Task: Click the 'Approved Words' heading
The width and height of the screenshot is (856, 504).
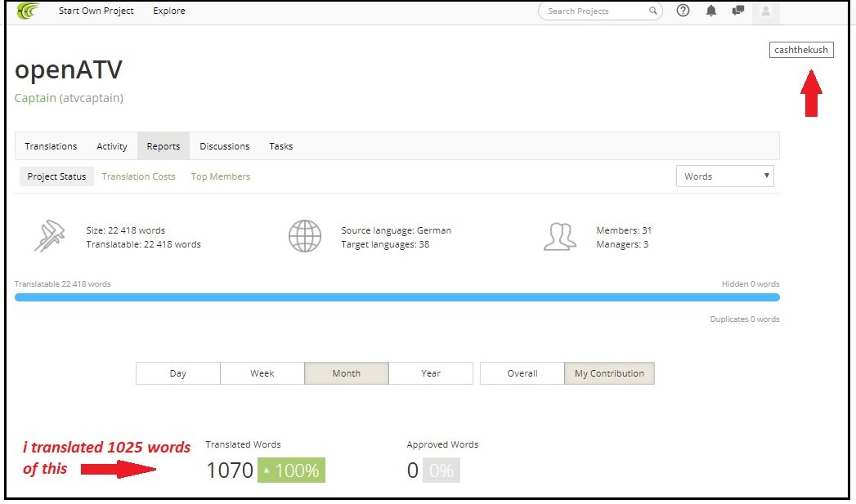Action: point(442,444)
